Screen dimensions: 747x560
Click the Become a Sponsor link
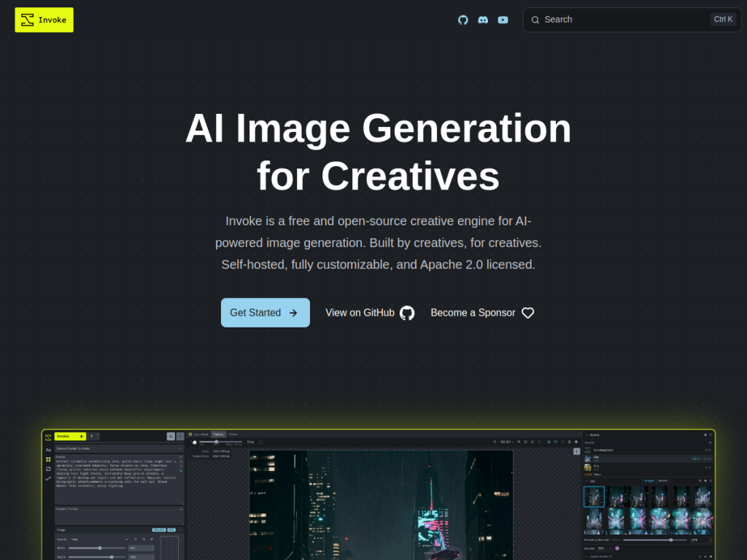(482, 313)
